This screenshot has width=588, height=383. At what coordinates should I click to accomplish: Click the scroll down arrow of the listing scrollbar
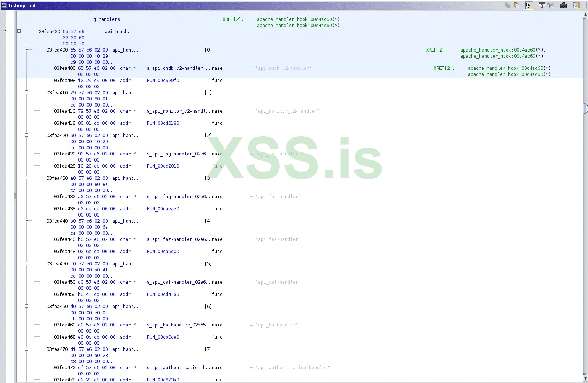(x=585, y=378)
